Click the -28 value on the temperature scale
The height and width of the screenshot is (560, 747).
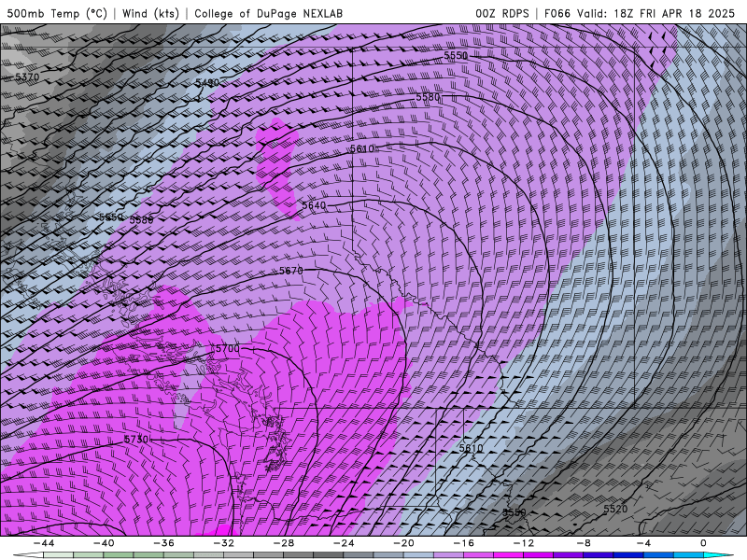pyautogui.click(x=284, y=543)
